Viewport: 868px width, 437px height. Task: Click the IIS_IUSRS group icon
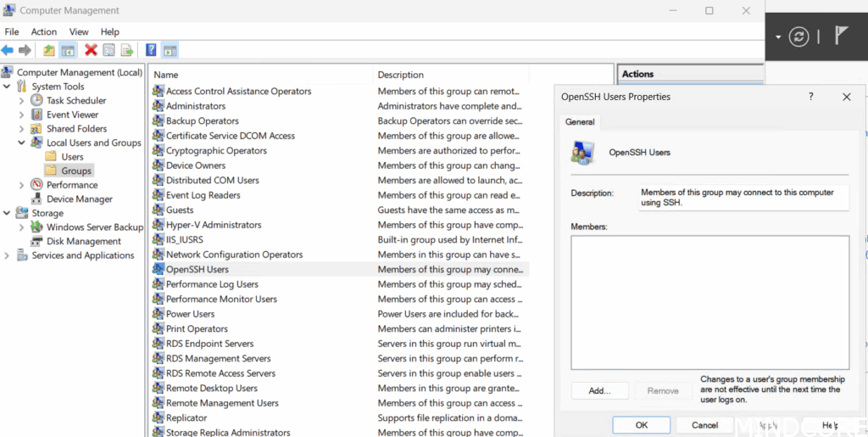pos(158,240)
